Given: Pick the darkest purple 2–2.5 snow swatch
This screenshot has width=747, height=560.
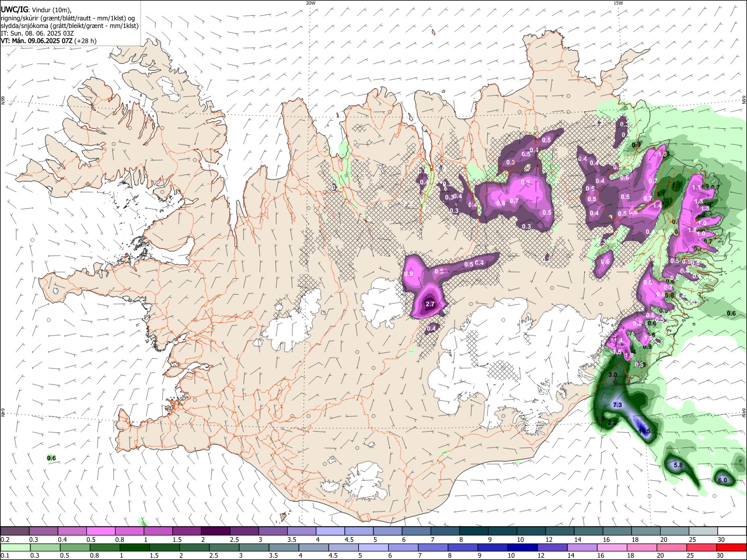Looking at the screenshot, I should point(215,531).
